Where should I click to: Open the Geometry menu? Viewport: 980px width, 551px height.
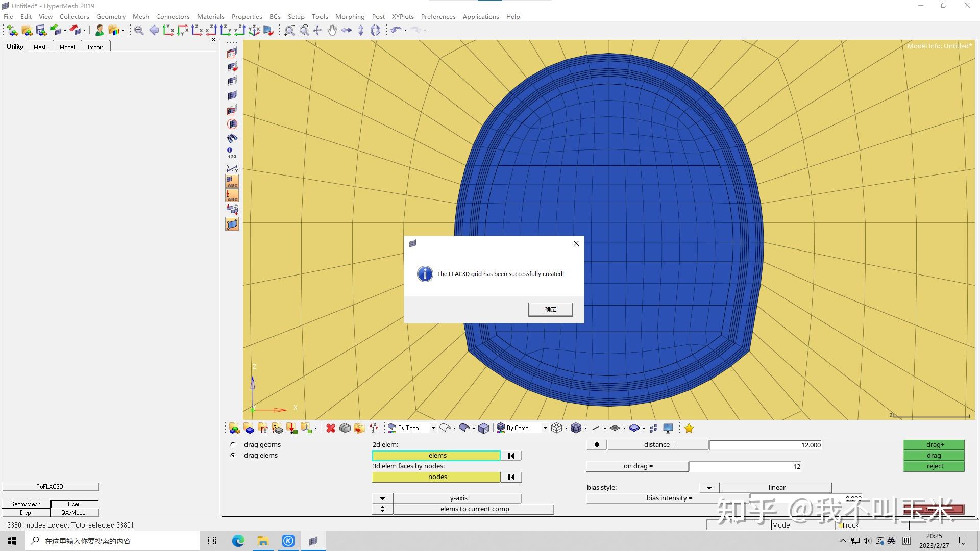click(111, 16)
